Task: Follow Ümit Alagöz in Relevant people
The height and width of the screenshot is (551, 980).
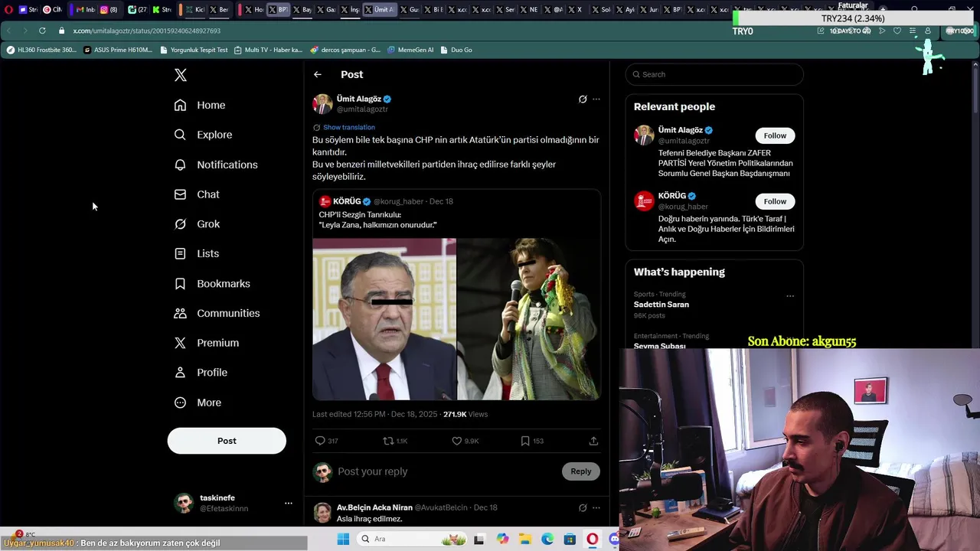Action: tap(775, 135)
